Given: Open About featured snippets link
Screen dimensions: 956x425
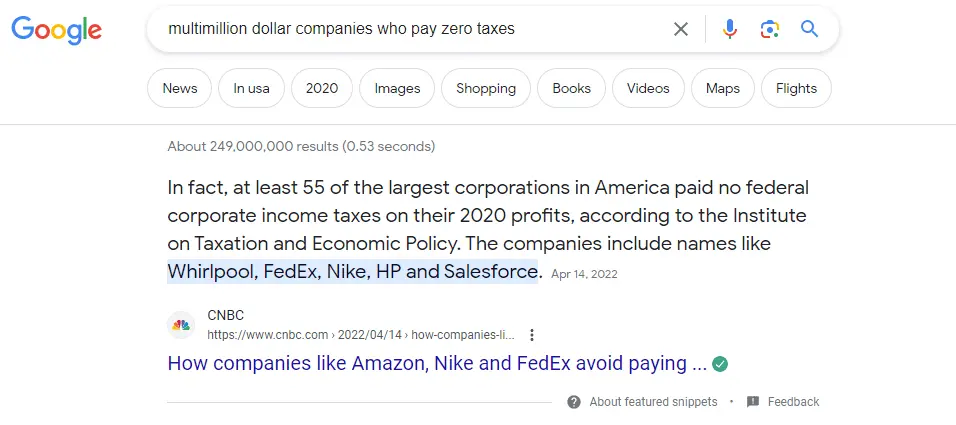Looking at the screenshot, I should [653, 402].
